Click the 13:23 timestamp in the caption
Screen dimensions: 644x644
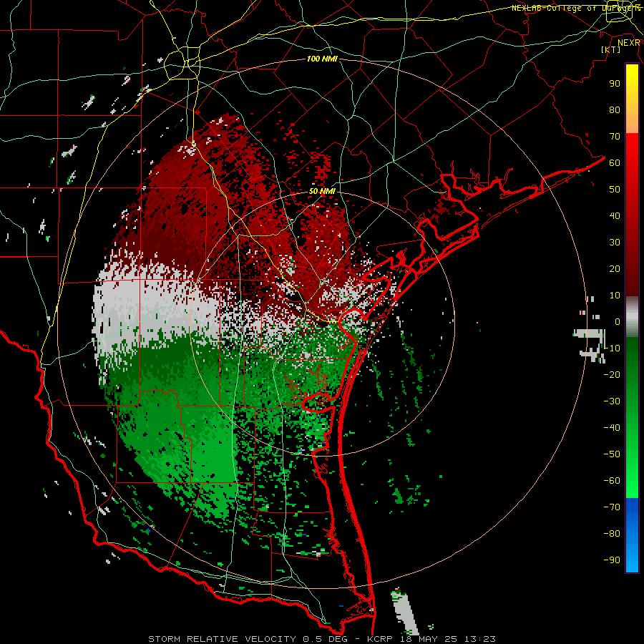(479, 639)
